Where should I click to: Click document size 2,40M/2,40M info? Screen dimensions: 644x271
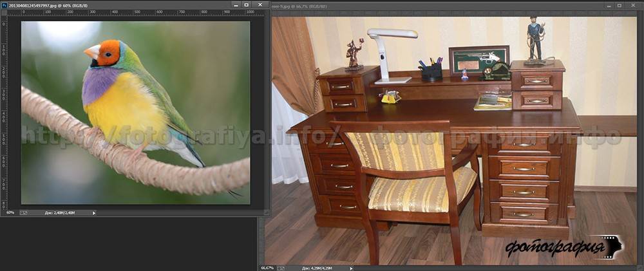61,212
